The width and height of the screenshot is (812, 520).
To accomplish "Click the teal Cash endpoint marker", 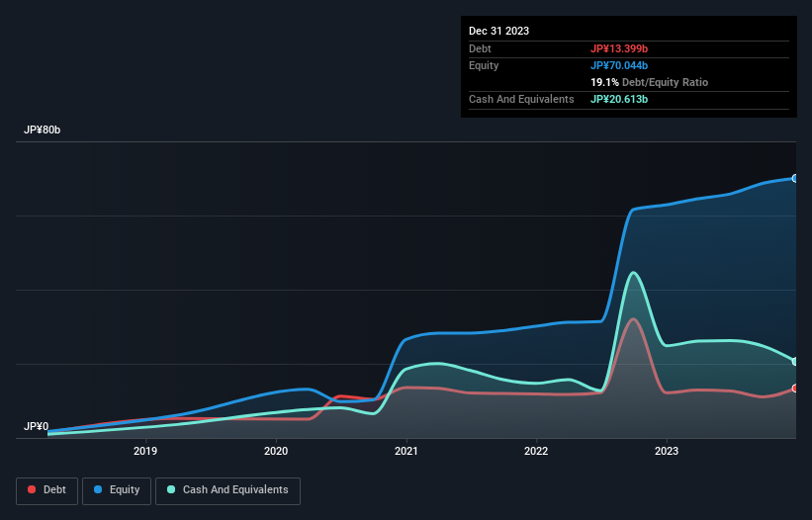I will click(795, 362).
